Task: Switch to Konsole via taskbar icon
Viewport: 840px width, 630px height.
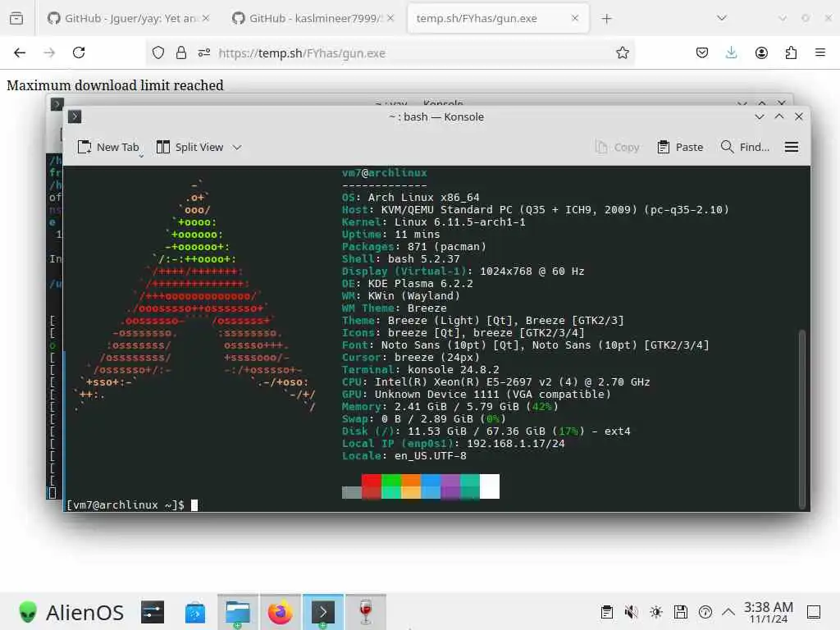Action: click(323, 612)
